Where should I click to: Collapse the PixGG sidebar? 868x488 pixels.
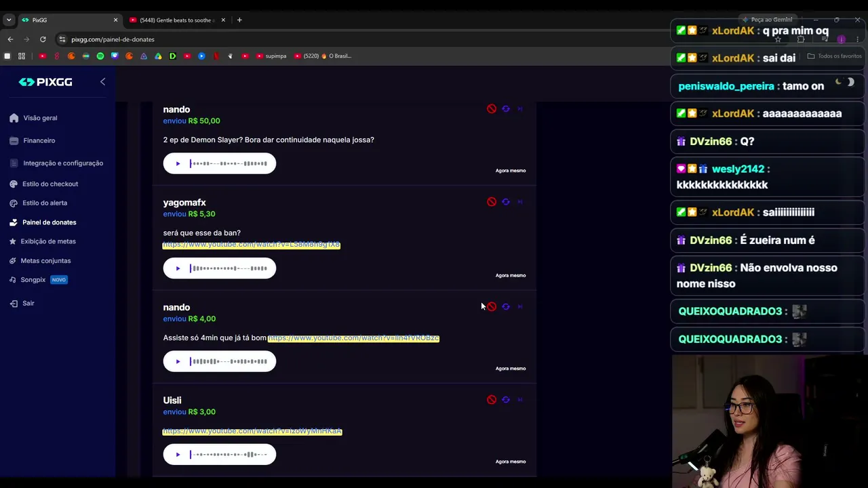(x=102, y=82)
